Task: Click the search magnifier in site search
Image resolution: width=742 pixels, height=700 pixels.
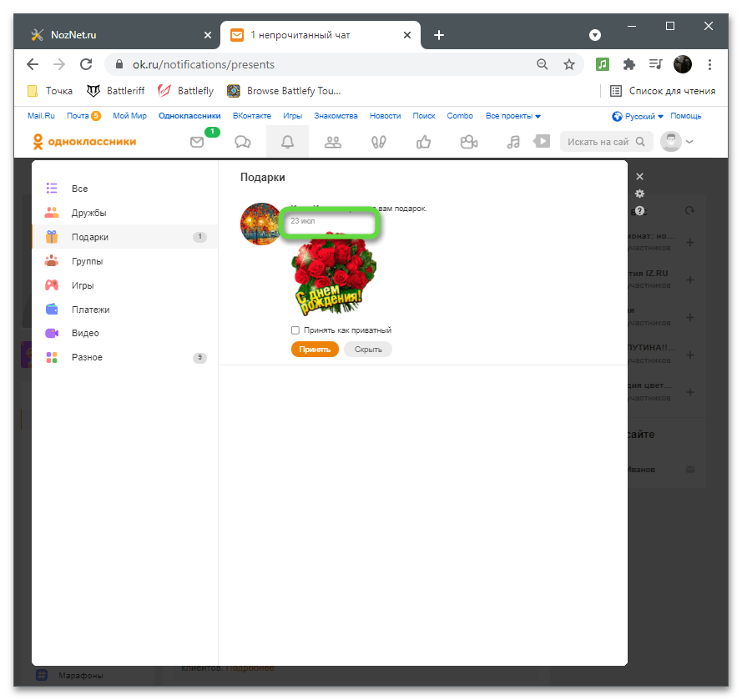Action: click(x=640, y=142)
